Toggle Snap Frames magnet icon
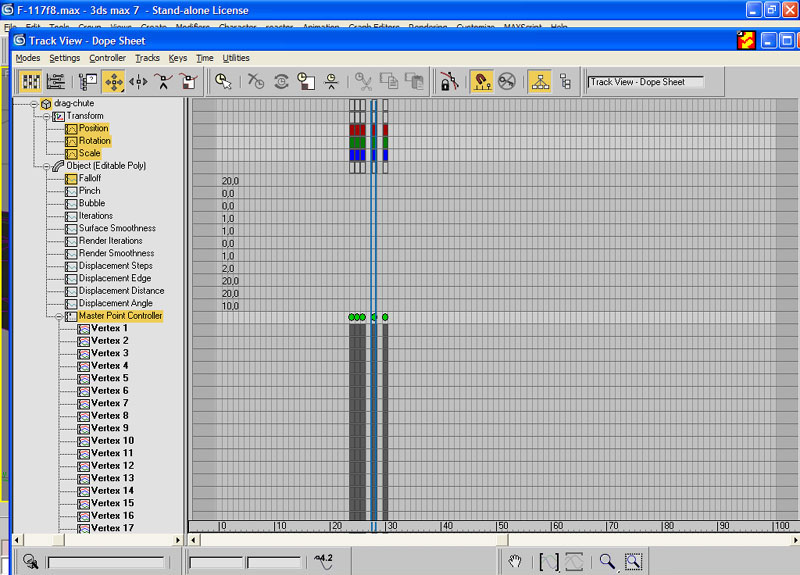The width and height of the screenshot is (800, 575). pos(482,82)
